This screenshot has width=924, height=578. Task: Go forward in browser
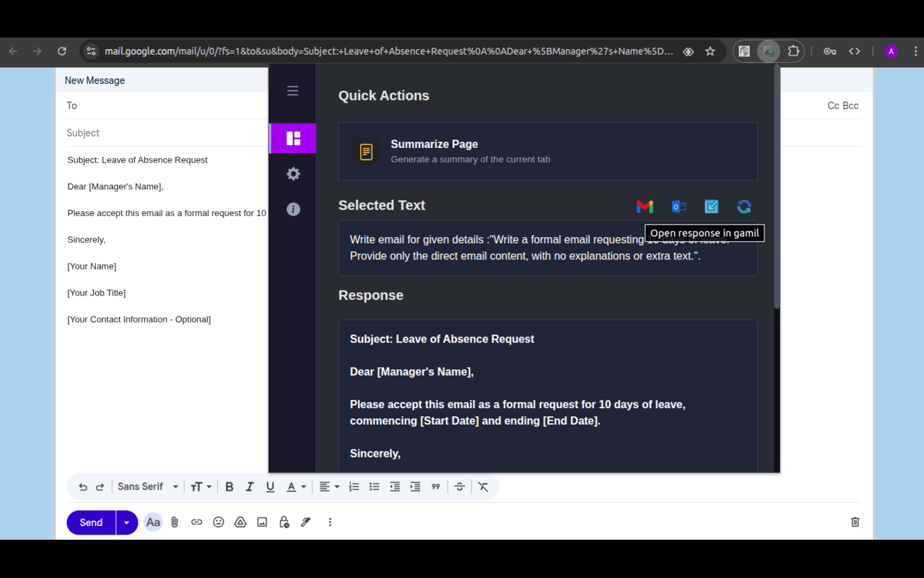(38, 51)
